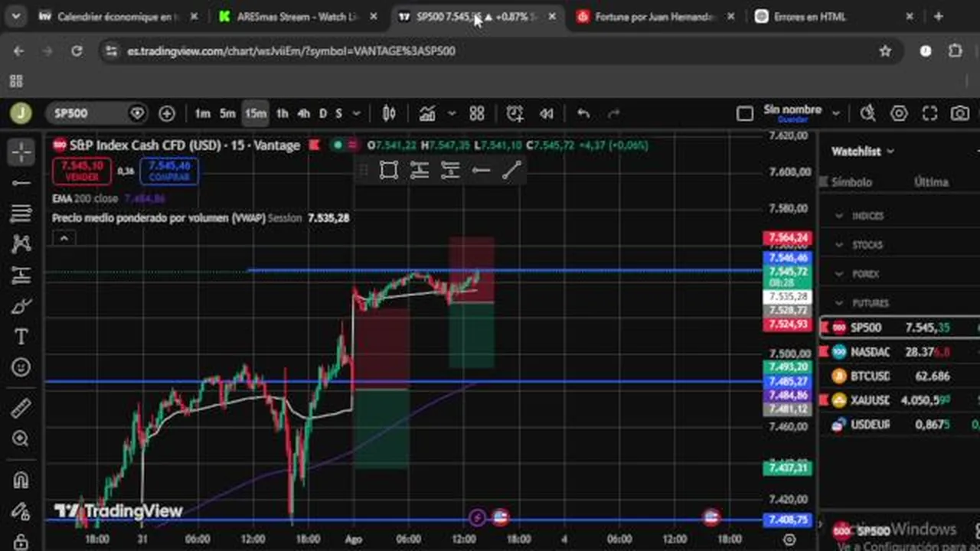
Task: Switch to 4h timeframe
Action: click(304, 113)
